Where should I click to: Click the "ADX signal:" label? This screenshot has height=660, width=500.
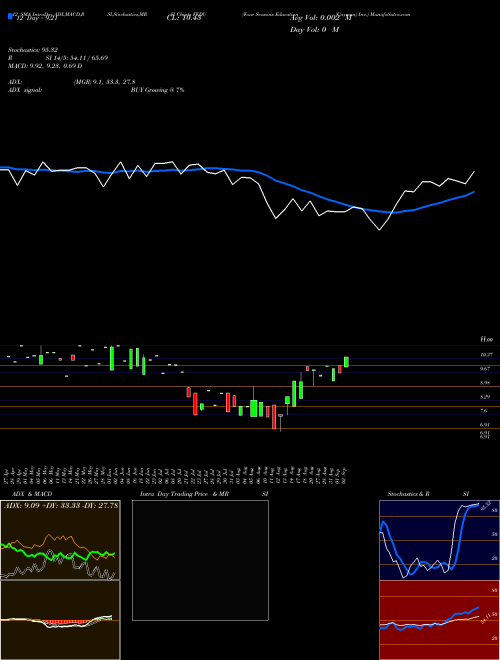[24, 90]
